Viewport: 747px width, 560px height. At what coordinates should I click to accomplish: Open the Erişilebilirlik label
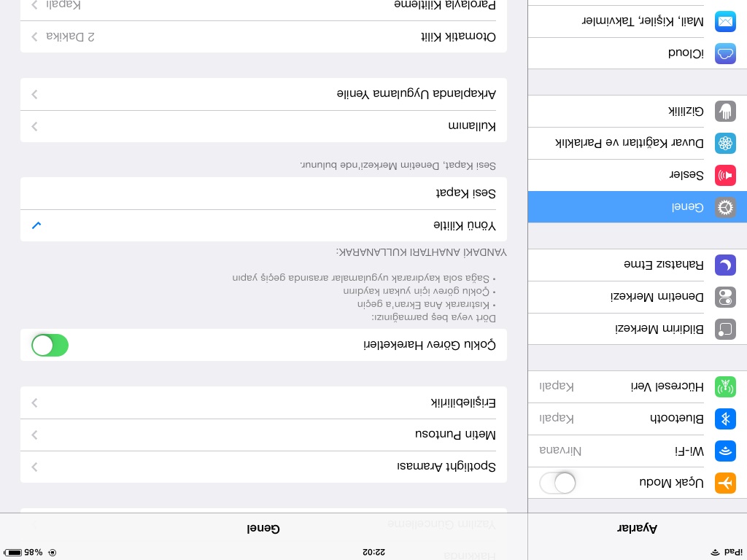click(x=463, y=402)
